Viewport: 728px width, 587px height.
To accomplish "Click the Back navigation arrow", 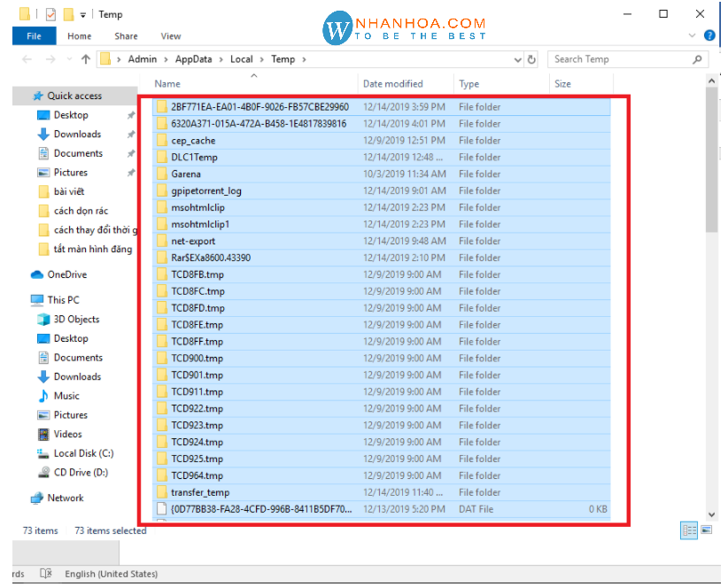I will [x=27, y=58].
